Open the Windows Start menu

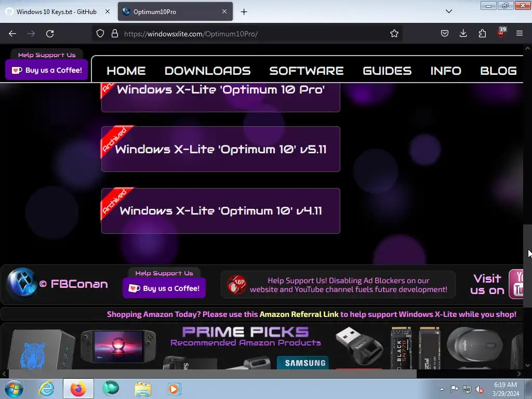pyautogui.click(x=14, y=389)
